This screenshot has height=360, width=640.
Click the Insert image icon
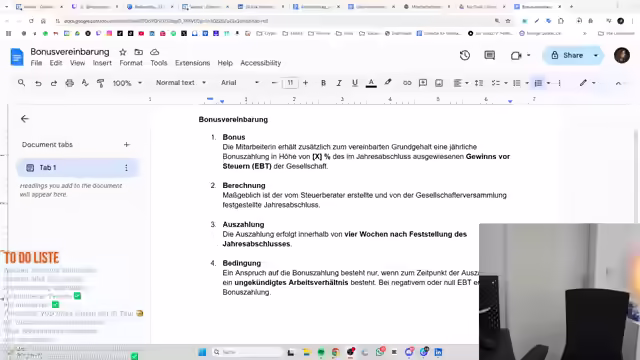click(x=439, y=83)
